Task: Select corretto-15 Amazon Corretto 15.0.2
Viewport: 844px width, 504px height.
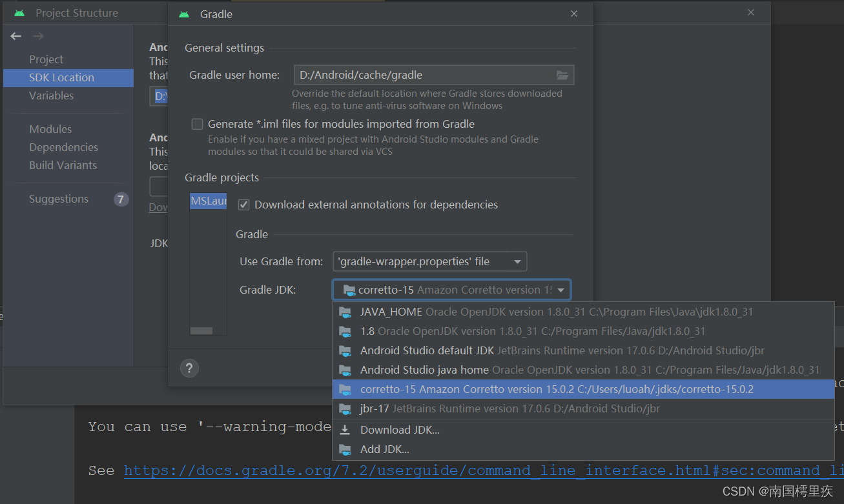Action: click(x=583, y=389)
